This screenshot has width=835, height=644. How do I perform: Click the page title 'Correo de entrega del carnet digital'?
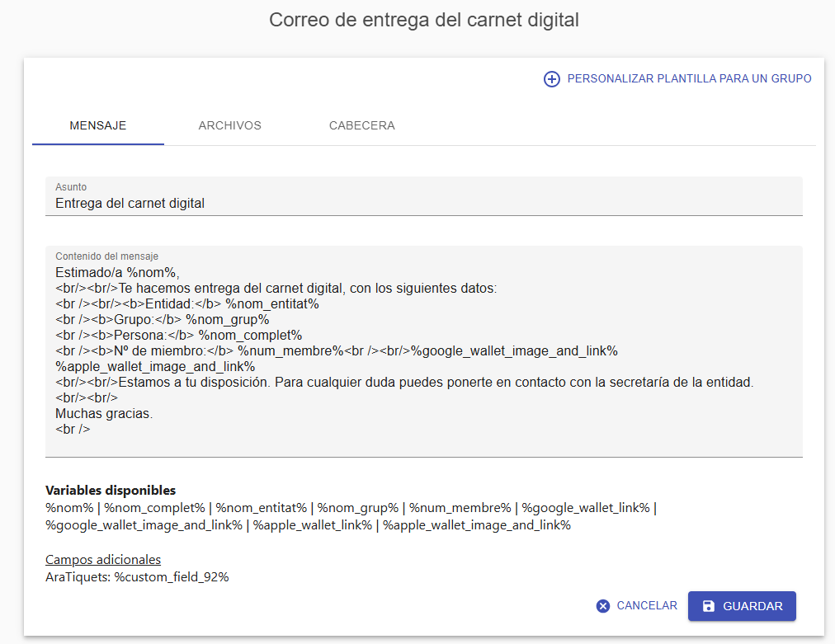click(x=424, y=21)
